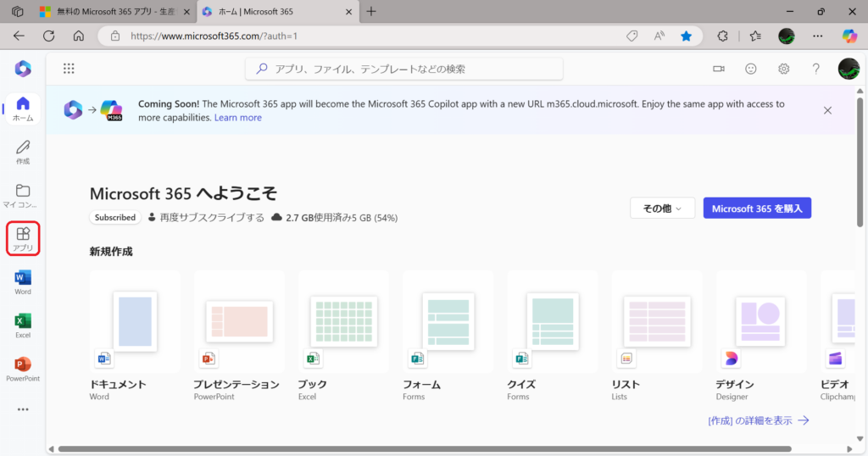868x456 pixels.
Task: Click the 再度サブスクライブする link
Action: click(x=212, y=218)
